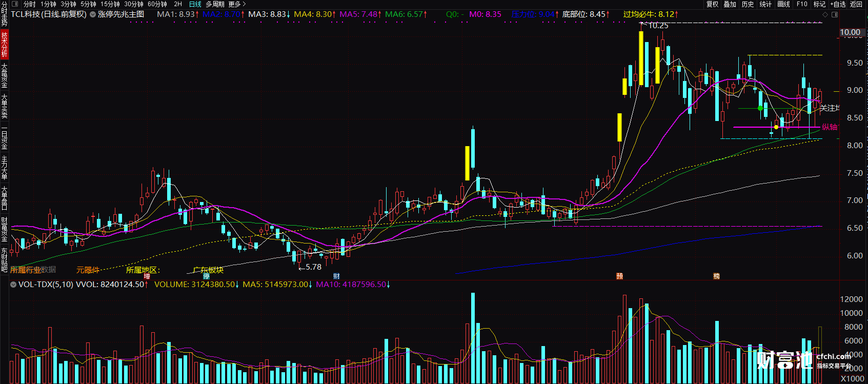The width and height of the screenshot is (868, 384).
Task: Open the VOL-TDX indicator dropdown arrow
Action: [x=13, y=285]
